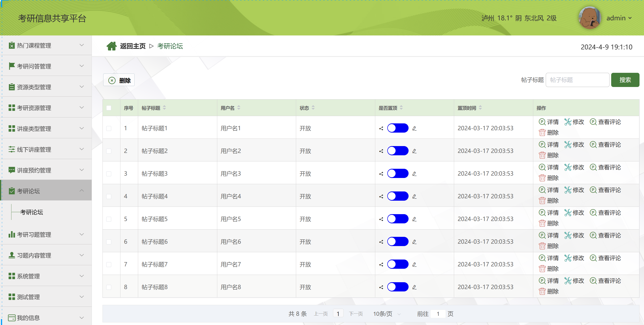The width and height of the screenshot is (644, 325).
Task: Click the trash 删除 icon in row 3
Action: (x=542, y=178)
